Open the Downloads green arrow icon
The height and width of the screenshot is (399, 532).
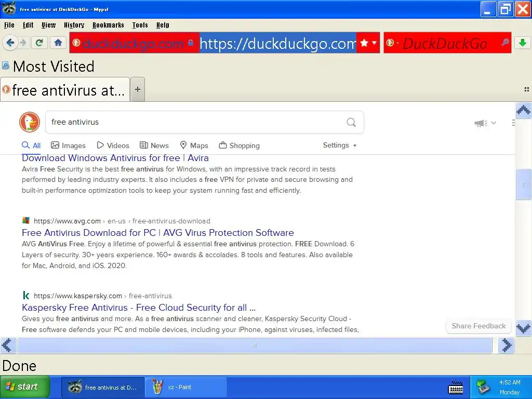tap(523, 43)
